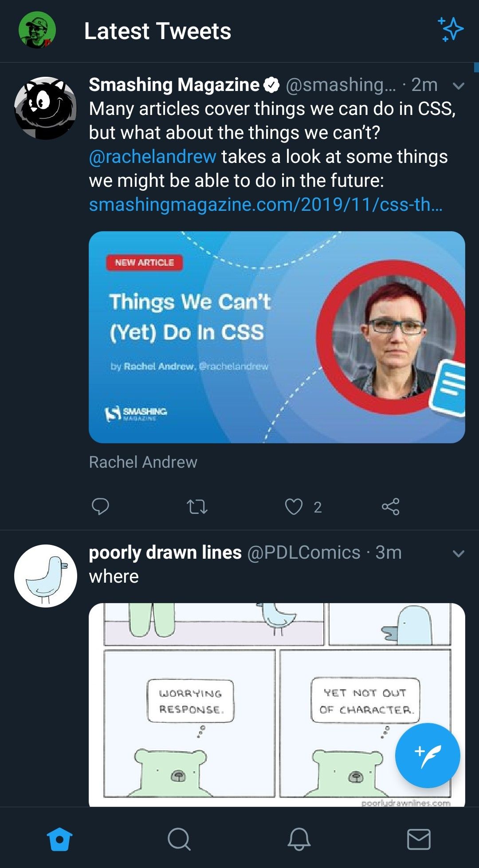
Task: Open the @rachelandrew mention link
Action: (x=153, y=157)
